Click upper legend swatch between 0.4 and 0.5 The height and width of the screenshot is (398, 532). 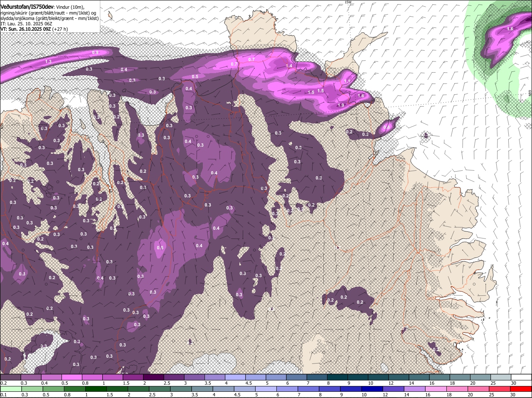pyautogui.click(x=51, y=377)
